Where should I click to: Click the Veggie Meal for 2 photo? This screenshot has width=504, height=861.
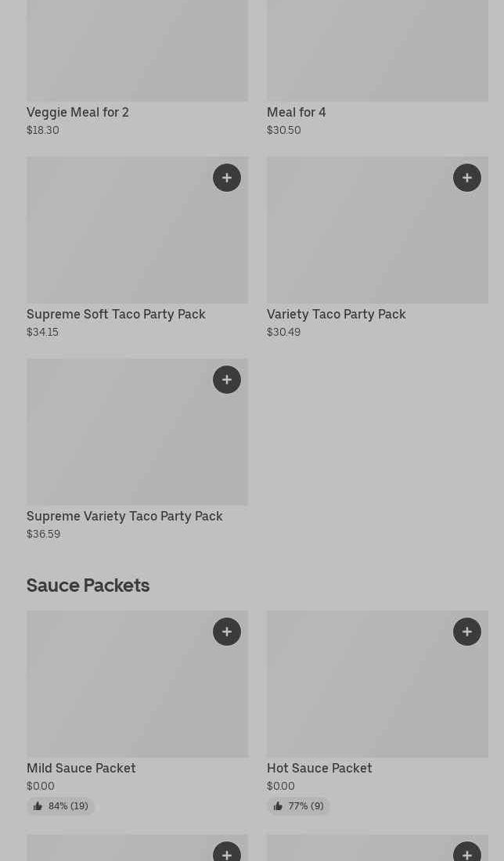pyautogui.click(x=137, y=51)
